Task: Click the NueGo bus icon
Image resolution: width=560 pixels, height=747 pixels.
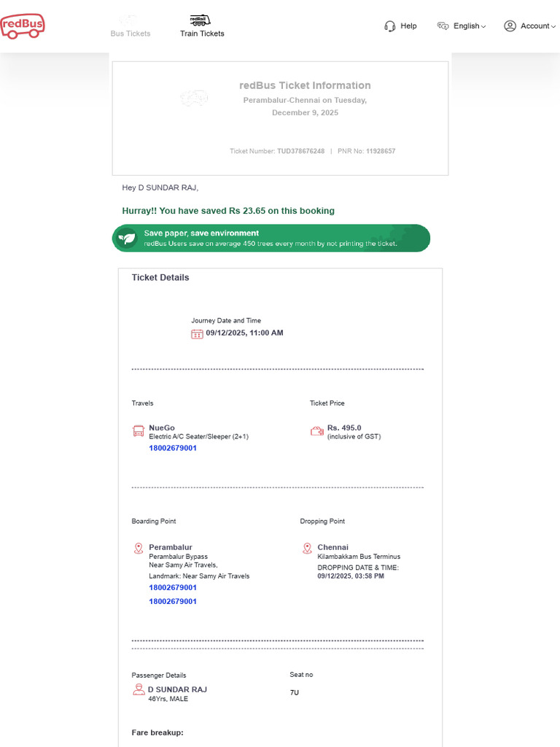Action: (x=139, y=431)
